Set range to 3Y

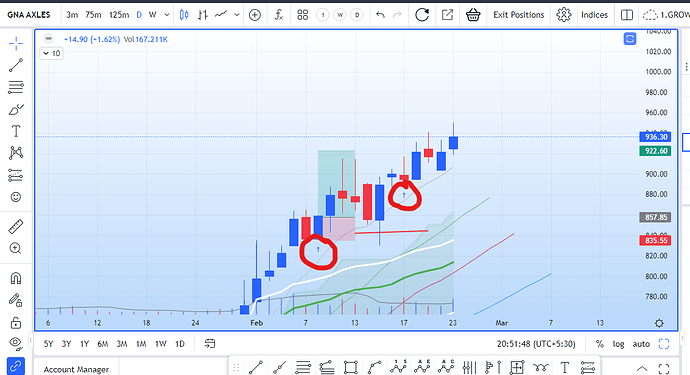click(66, 344)
